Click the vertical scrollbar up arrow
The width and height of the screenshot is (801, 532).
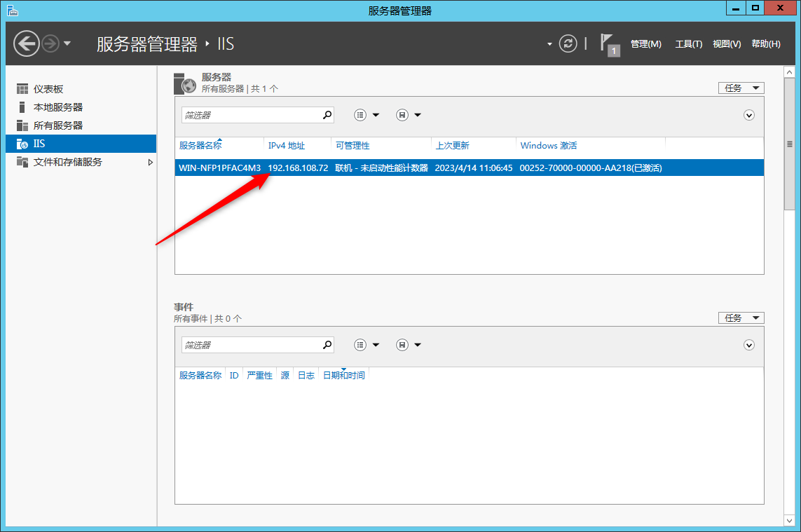pos(789,72)
